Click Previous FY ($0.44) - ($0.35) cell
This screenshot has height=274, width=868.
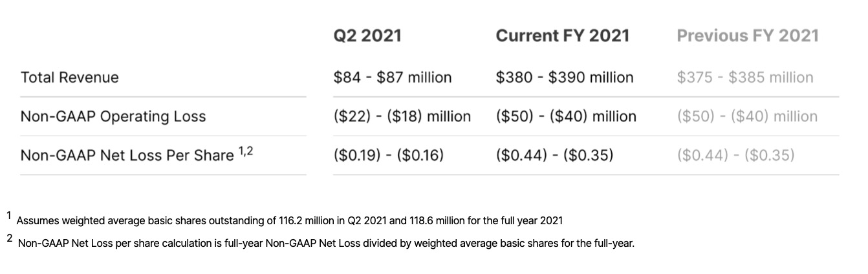pyautogui.click(x=735, y=155)
